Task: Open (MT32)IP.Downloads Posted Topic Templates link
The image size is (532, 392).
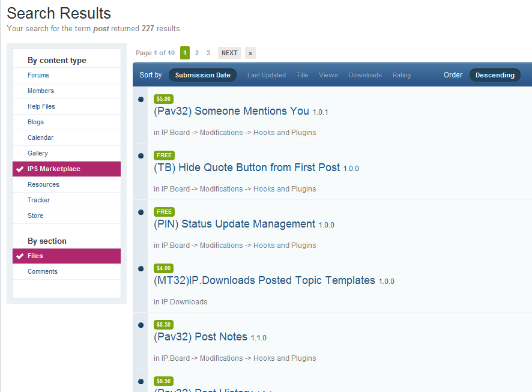Action: pos(264,280)
